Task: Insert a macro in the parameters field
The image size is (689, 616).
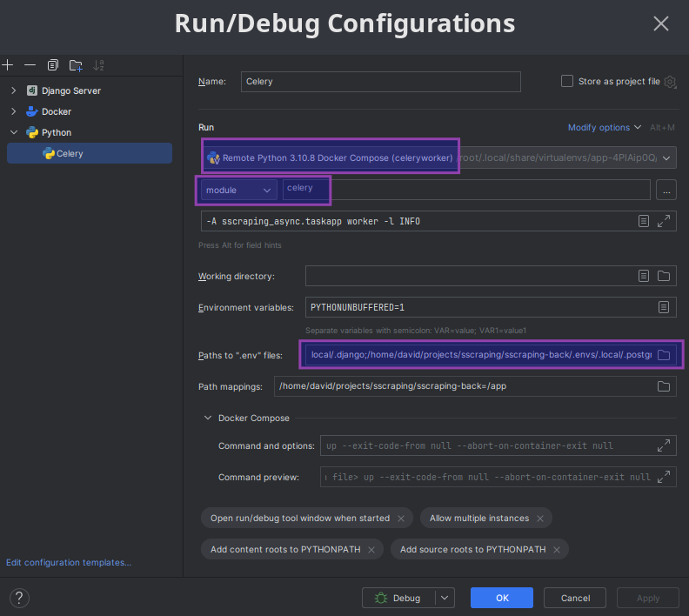Action: click(643, 221)
